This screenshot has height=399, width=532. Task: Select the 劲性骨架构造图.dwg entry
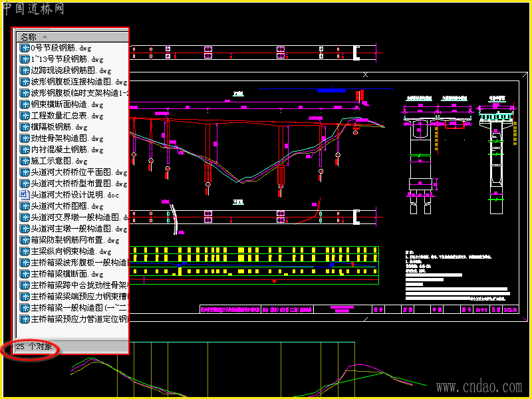click(67, 138)
